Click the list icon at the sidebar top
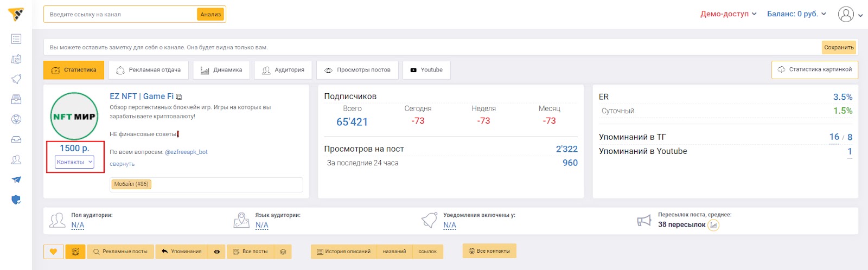The height and width of the screenshot is (270, 868). click(x=16, y=39)
